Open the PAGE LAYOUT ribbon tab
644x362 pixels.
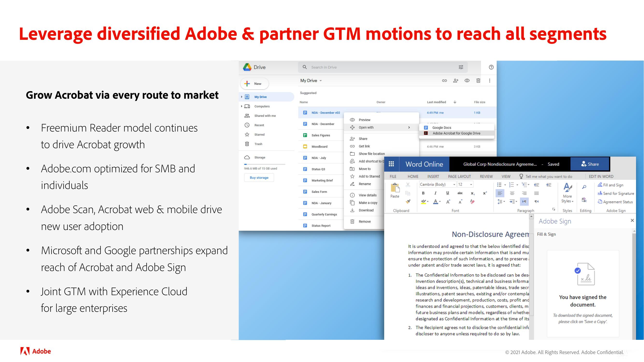459,176
